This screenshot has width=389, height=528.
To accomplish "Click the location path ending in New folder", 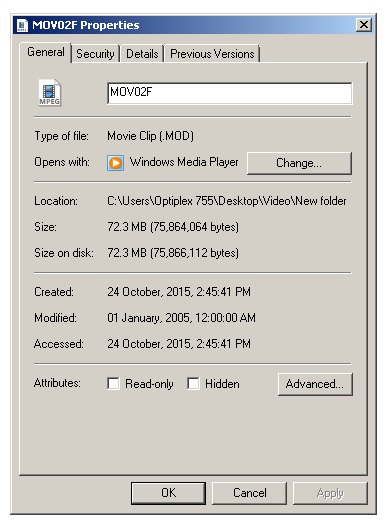I will [x=227, y=201].
